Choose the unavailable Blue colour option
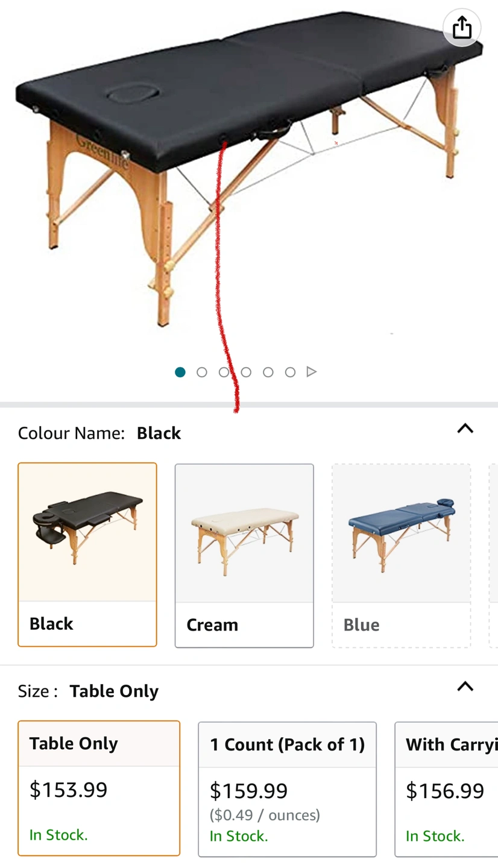The height and width of the screenshot is (868, 498). (x=401, y=555)
